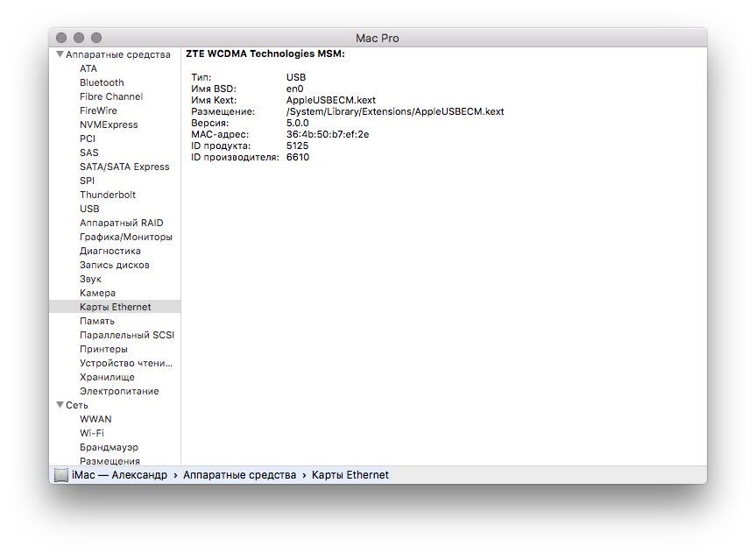The width and height of the screenshot is (756, 554).
Task: Open Thunderbolt entry
Action: pyautogui.click(x=108, y=195)
